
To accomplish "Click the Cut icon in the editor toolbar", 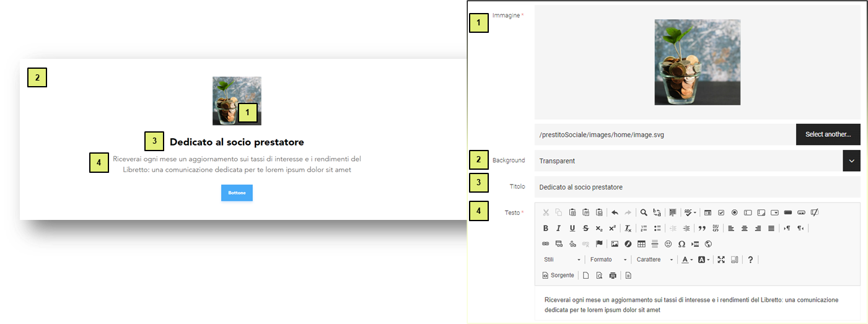I will 545,212.
